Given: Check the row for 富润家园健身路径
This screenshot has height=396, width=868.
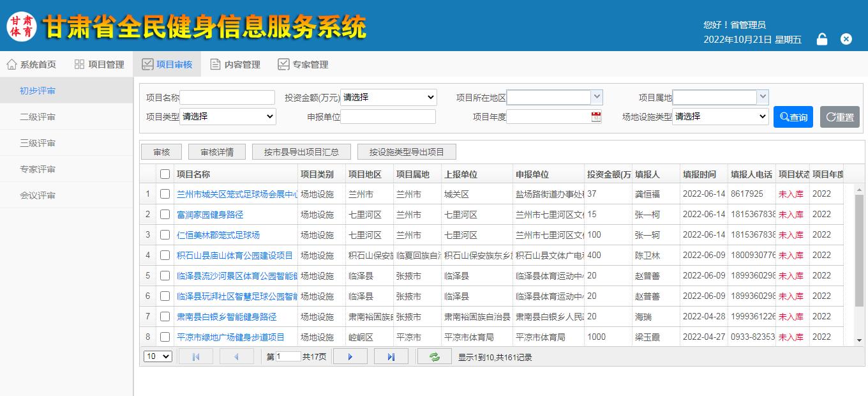Looking at the screenshot, I should pyautogui.click(x=165, y=215).
